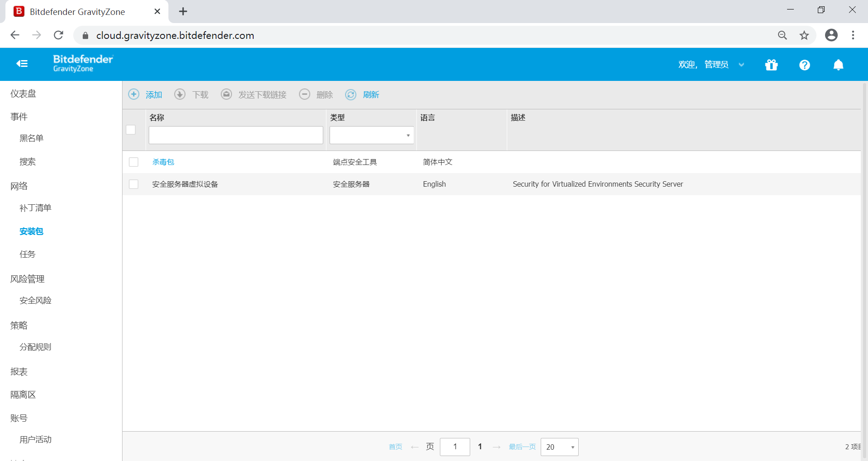The image size is (868, 461).
Task: Click the 删除 minus icon
Action: 305,94
